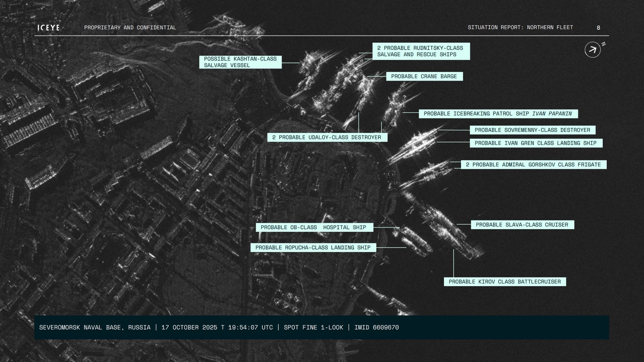Click the PROBABLE CRANE BARGE annotation
644x362 pixels.
[x=424, y=76]
